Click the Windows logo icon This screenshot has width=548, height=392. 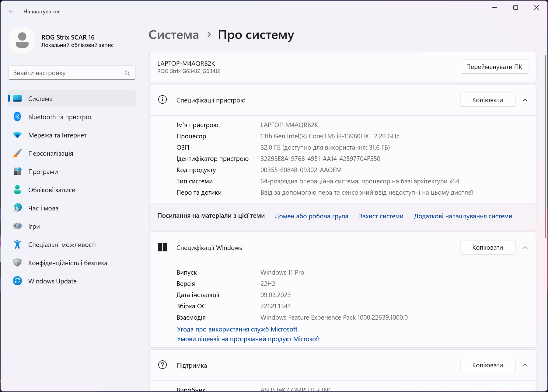pos(162,247)
